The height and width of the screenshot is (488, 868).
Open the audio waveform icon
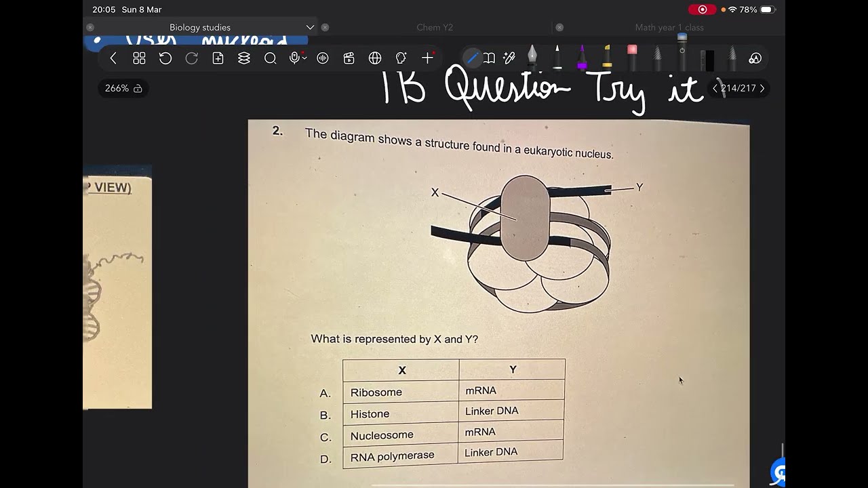323,58
